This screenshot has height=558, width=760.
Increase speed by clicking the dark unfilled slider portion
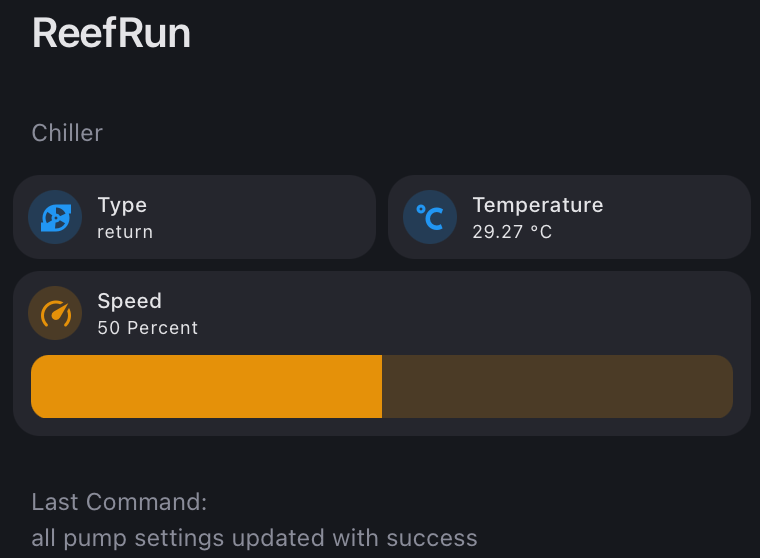click(557, 386)
